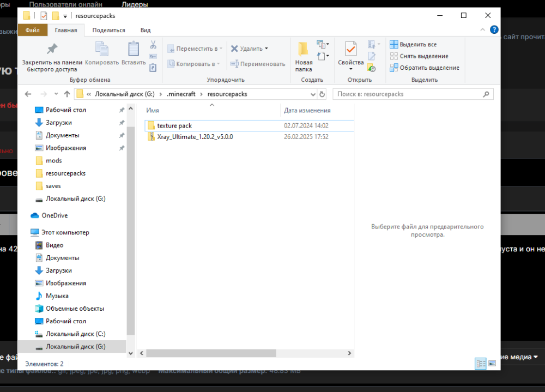
Task: Click the navigation pane vertical scrollbar
Action: coord(131,231)
